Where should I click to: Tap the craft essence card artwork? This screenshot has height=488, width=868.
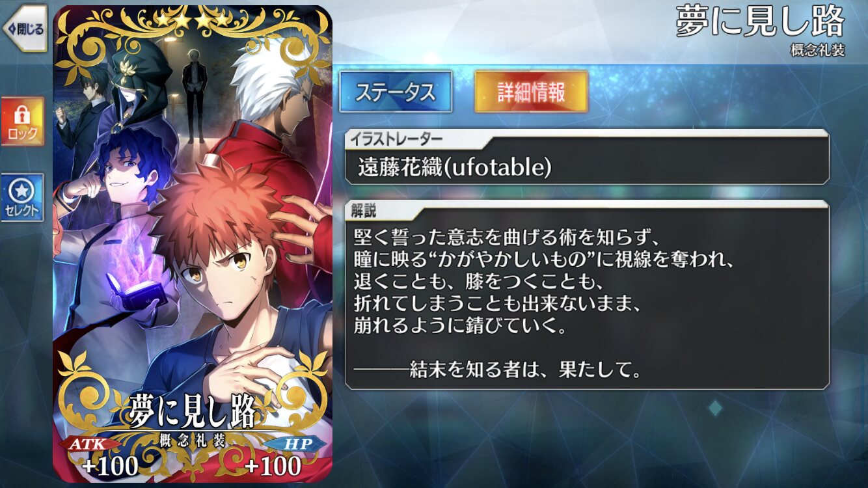193,244
